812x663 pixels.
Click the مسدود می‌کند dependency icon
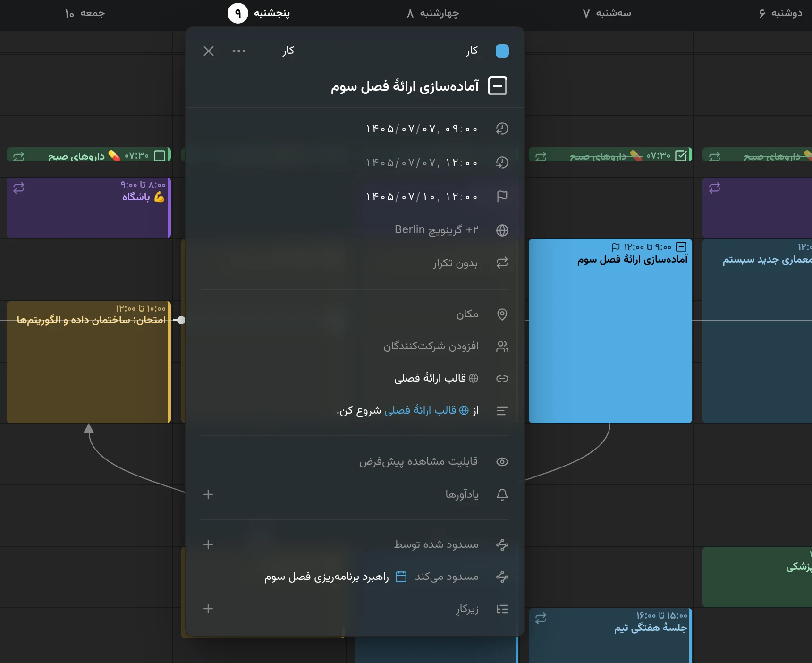coord(502,577)
